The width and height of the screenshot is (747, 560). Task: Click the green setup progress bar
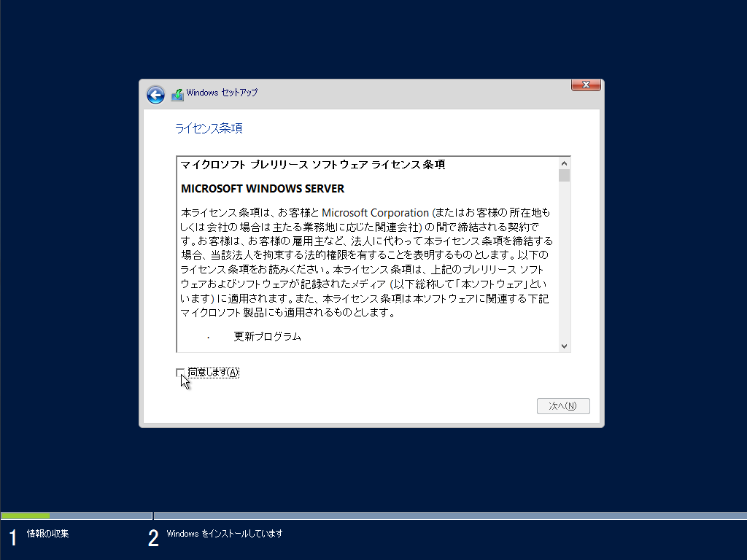tap(26, 516)
